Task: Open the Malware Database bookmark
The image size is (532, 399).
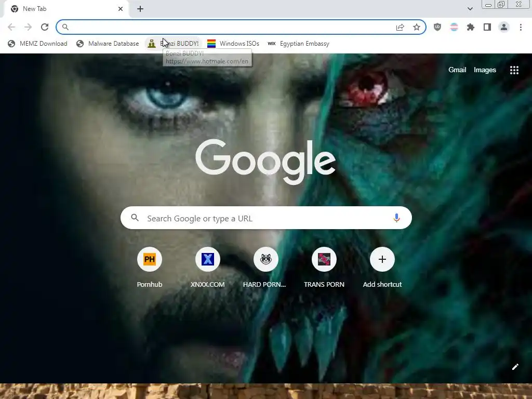Action: 108,44
